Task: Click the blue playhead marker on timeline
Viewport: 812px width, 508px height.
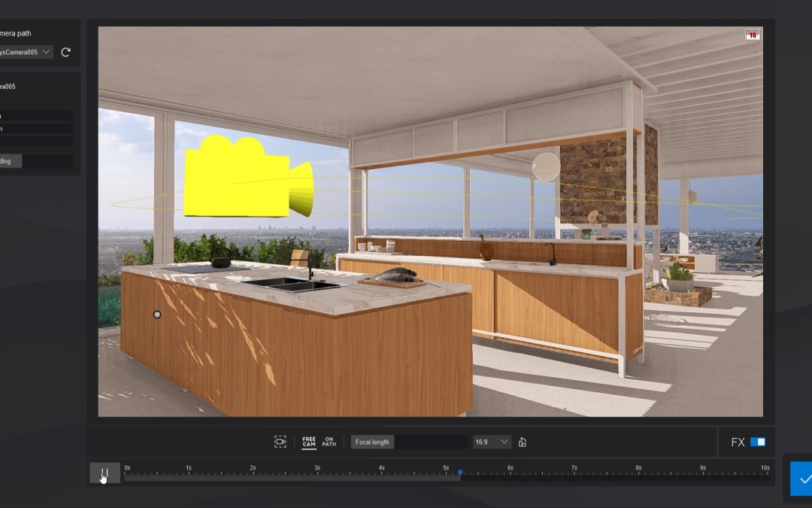Action: tap(460, 473)
